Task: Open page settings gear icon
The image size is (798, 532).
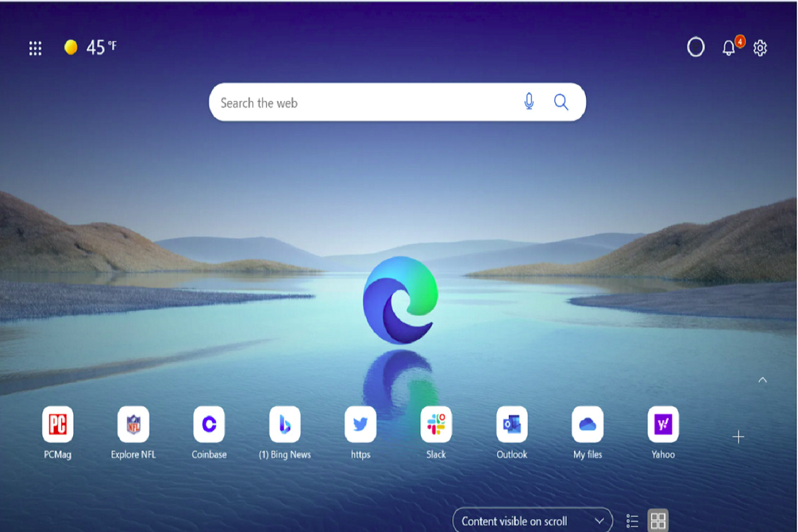Action: 760,48
